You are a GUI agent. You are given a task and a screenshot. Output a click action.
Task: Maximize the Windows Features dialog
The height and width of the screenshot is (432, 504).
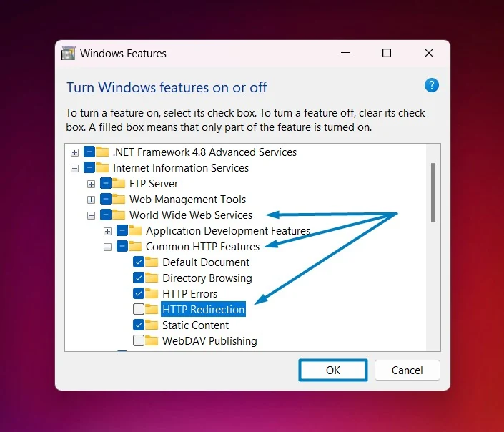pos(387,53)
